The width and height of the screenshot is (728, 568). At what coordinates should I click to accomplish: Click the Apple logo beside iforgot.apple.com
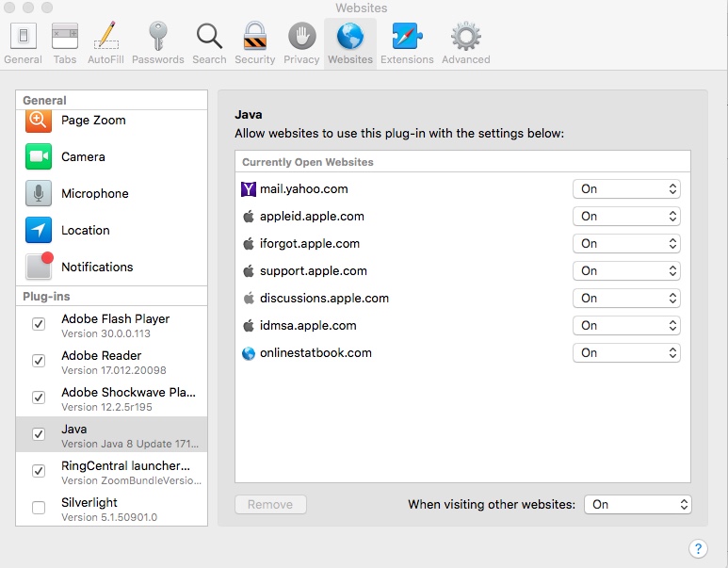[249, 243]
